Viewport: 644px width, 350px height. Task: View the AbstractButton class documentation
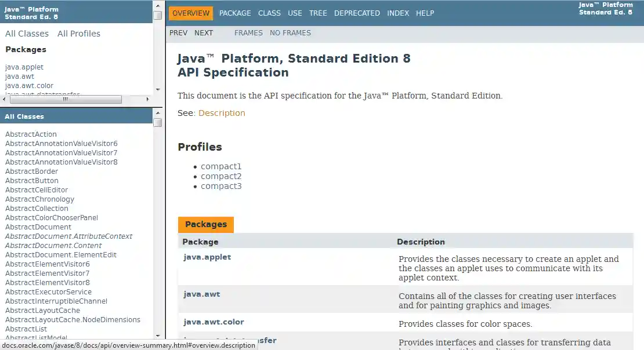[31, 180]
